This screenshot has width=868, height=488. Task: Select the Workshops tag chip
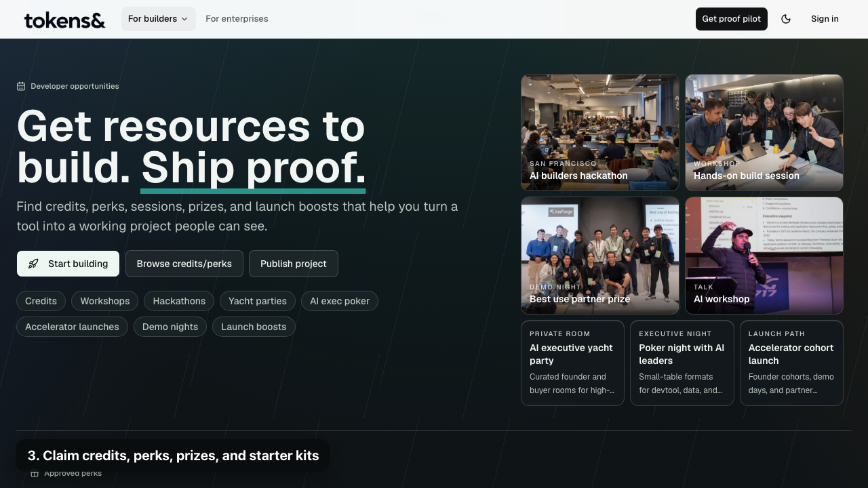[x=105, y=301]
